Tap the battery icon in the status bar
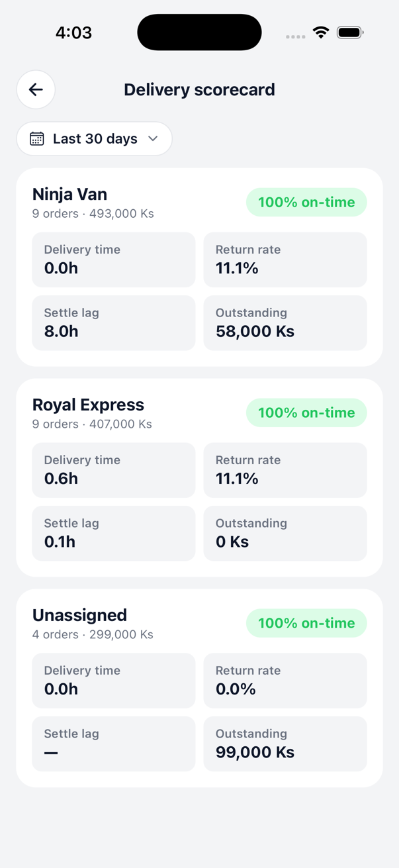The height and width of the screenshot is (868, 399). (350, 31)
